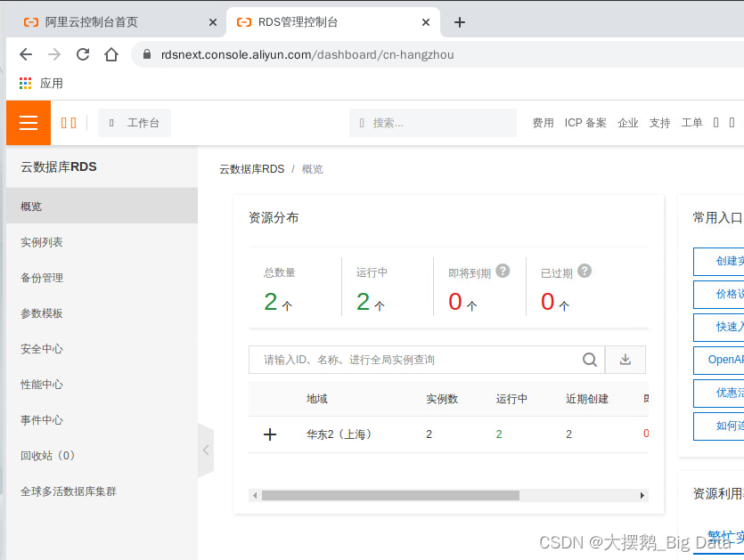
Task: Close the RDS管理控制台 tab
Action: 426,22
